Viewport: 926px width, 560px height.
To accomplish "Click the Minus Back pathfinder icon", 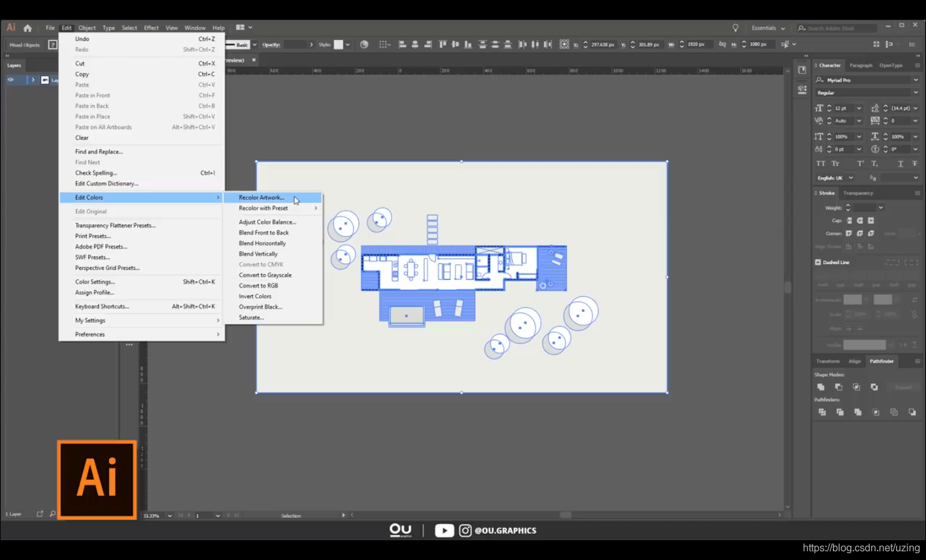I will pyautogui.click(x=912, y=412).
